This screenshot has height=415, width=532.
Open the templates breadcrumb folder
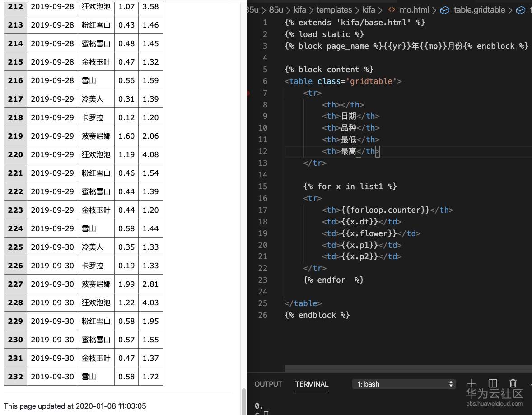[x=334, y=10]
